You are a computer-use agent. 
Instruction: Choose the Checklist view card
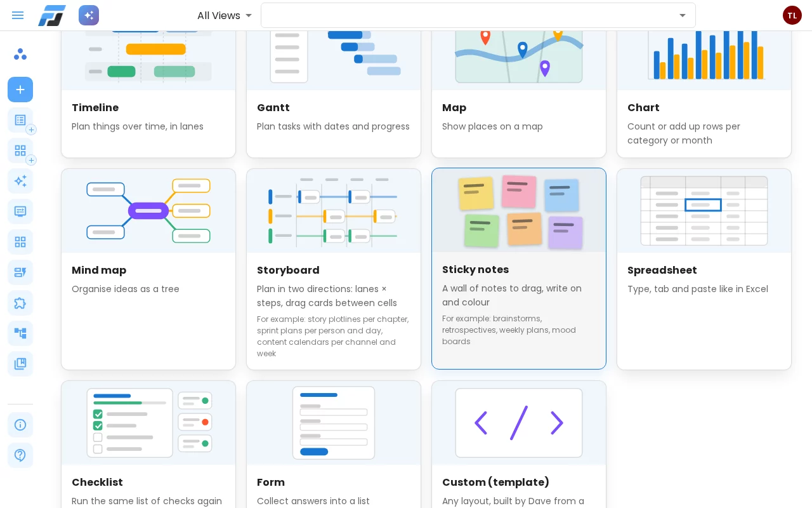tap(148, 444)
